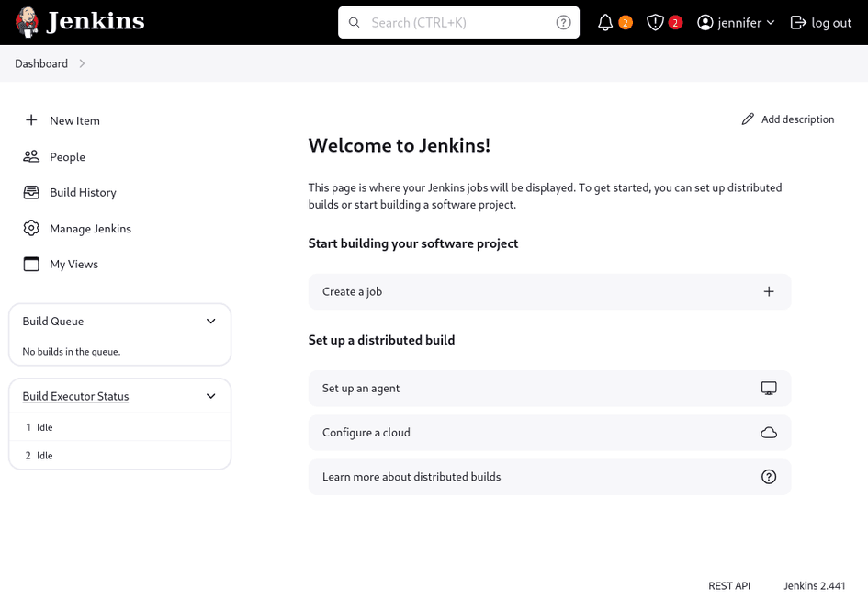Click the security warnings shield icon
Viewport: 868px width, 611px height.
click(655, 22)
